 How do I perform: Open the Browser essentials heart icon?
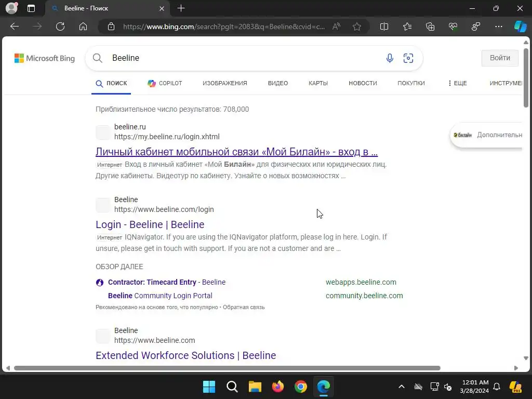click(453, 26)
